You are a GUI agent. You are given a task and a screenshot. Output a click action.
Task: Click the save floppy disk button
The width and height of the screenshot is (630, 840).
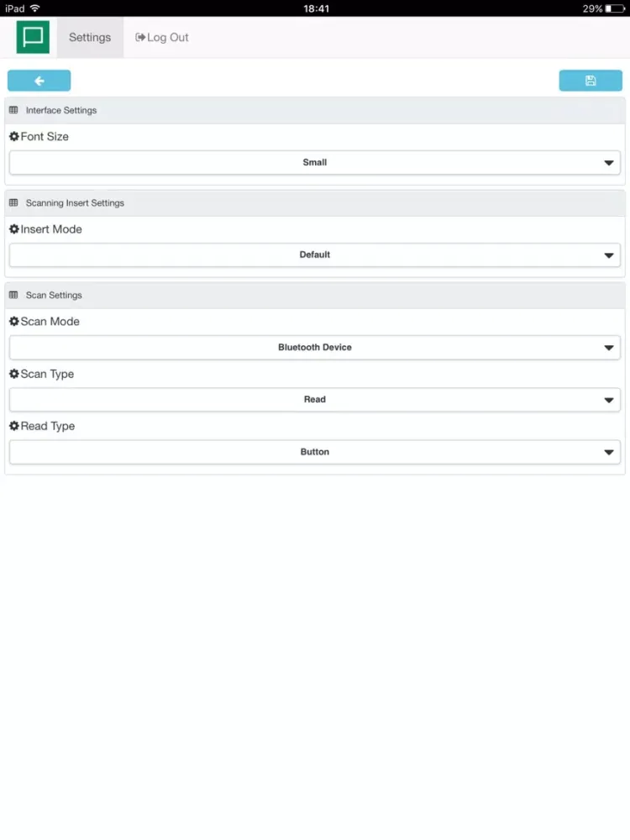591,81
